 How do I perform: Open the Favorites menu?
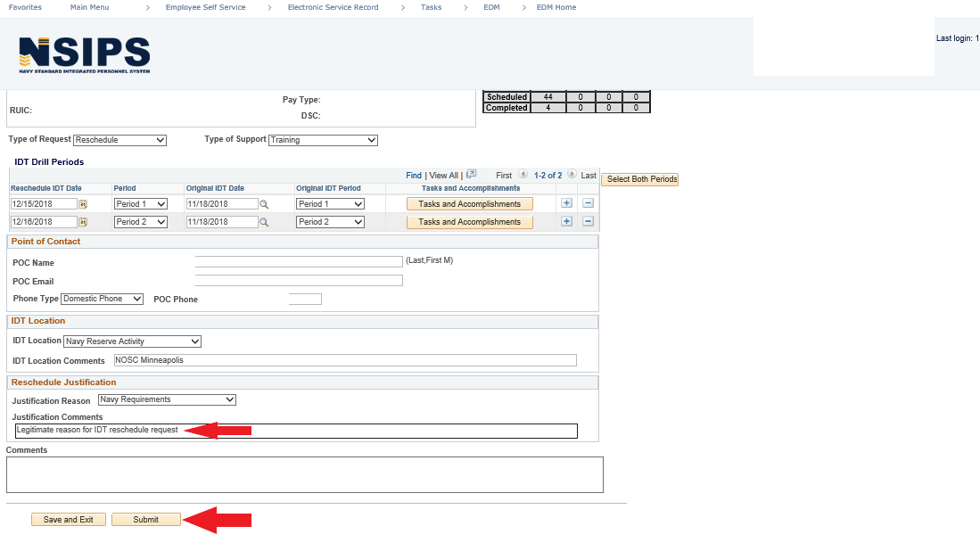pyautogui.click(x=25, y=7)
